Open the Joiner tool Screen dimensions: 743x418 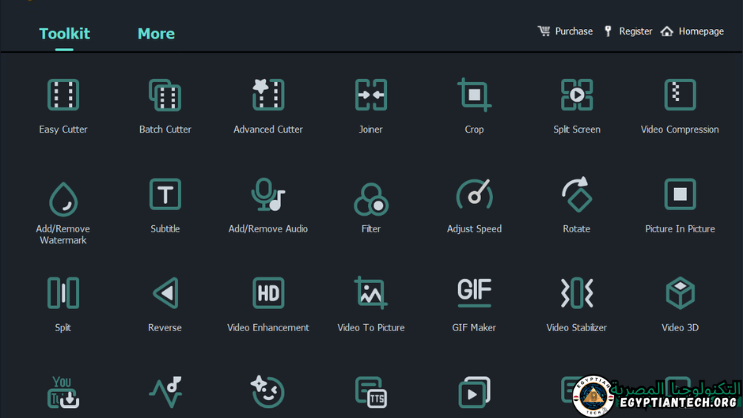pyautogui.click(x=371, y=96)
